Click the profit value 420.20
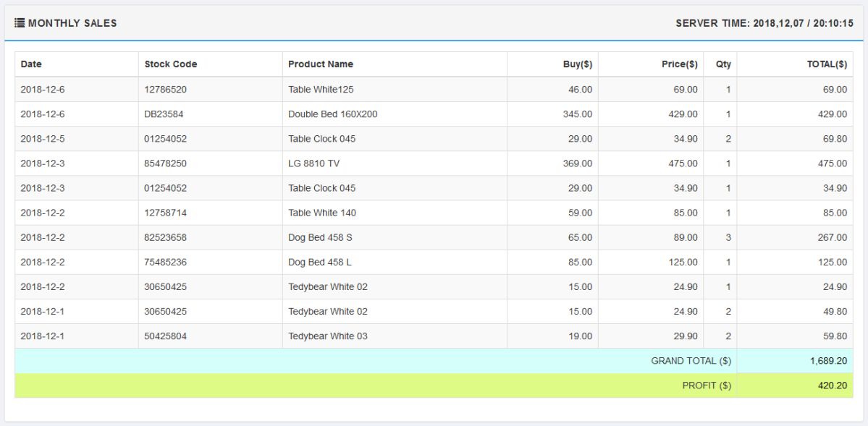 point(832,385)
